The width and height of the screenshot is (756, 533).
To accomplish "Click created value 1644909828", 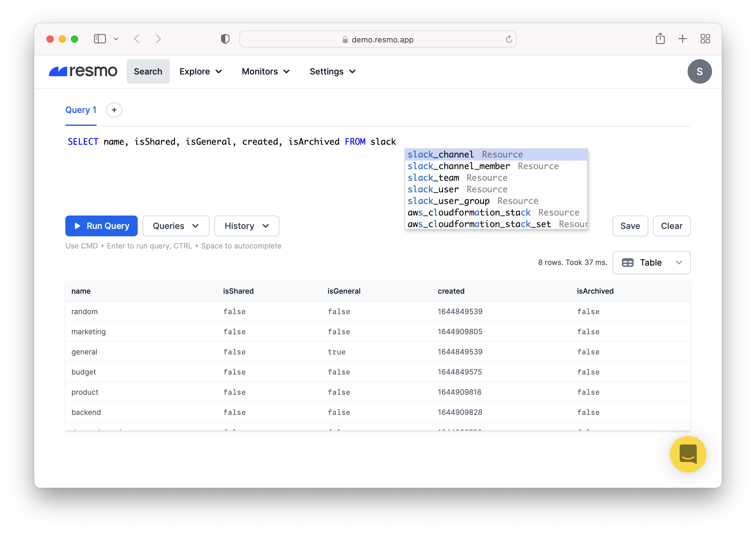I will (x=460, y=412).
